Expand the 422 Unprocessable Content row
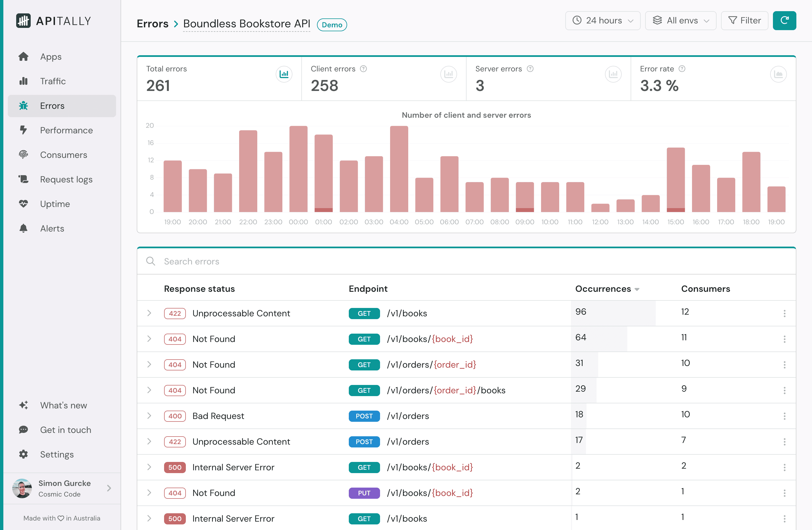Image resolution: width=812 pixels, height=530 pixels. [149, 313]
